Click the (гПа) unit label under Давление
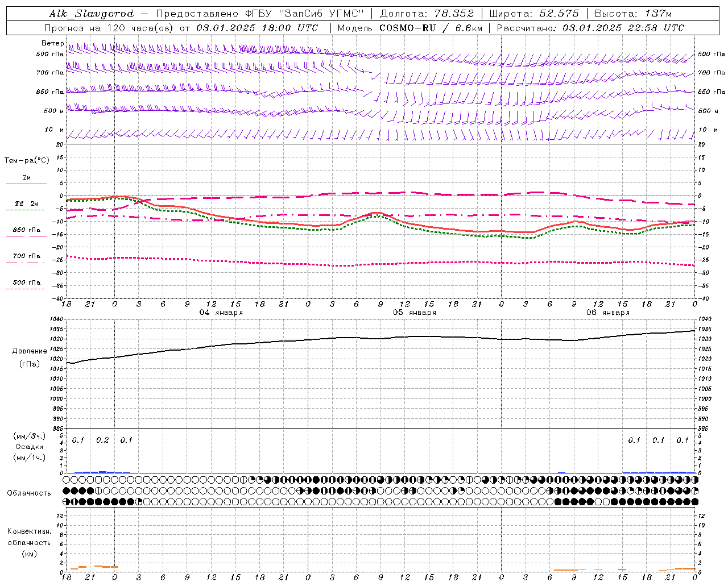Screen dimensions: 728x582 click(x=30, y=364)
